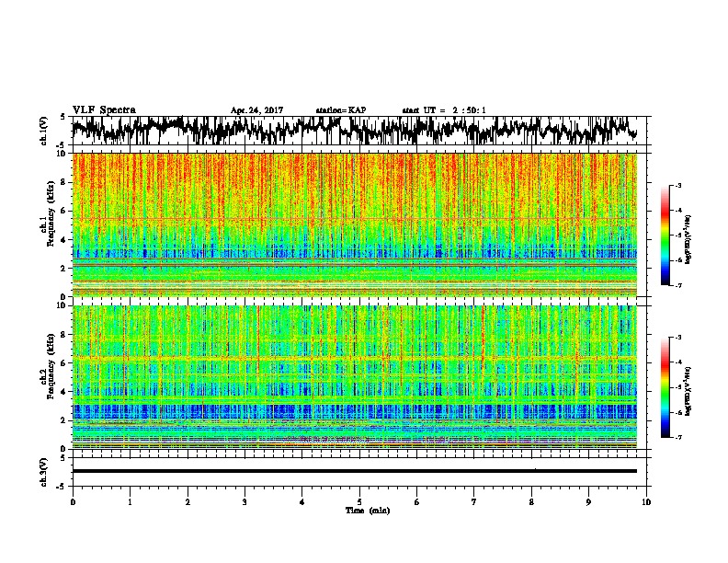728x563 pixels.
Task: Click the "ch.3(V)" axis label
Action: (43, 472)
